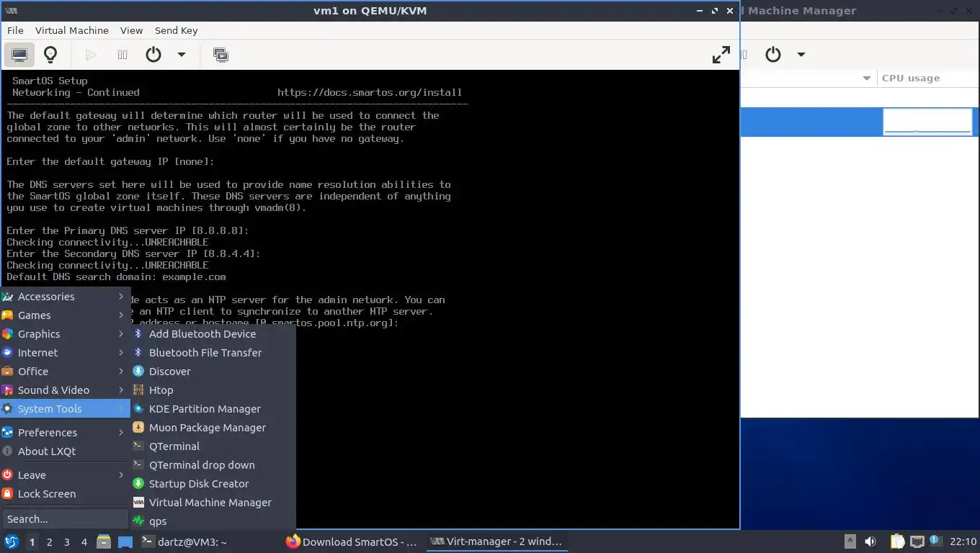Screen dimensions: 980x553
Task: Open the View menu
Action: coord(132,30)
